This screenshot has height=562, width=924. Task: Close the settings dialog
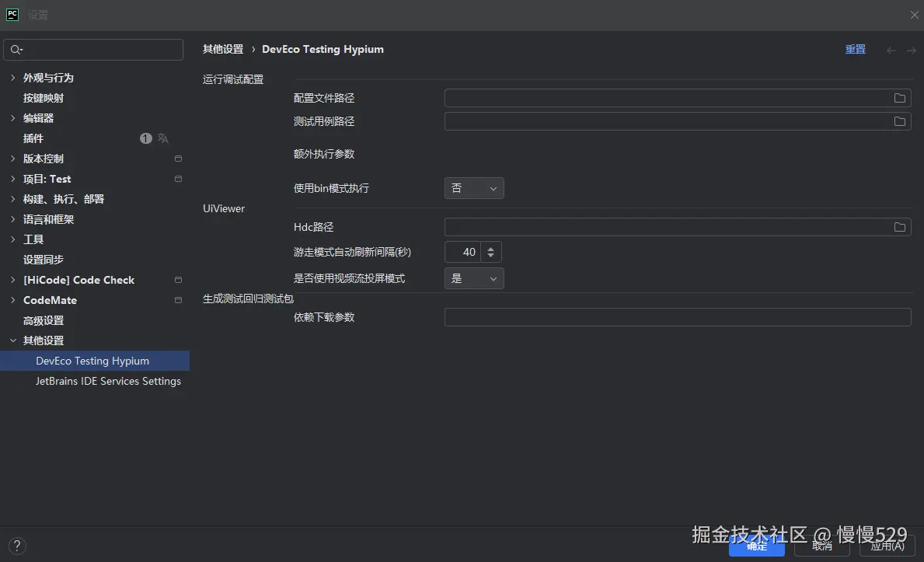point(914,15)
